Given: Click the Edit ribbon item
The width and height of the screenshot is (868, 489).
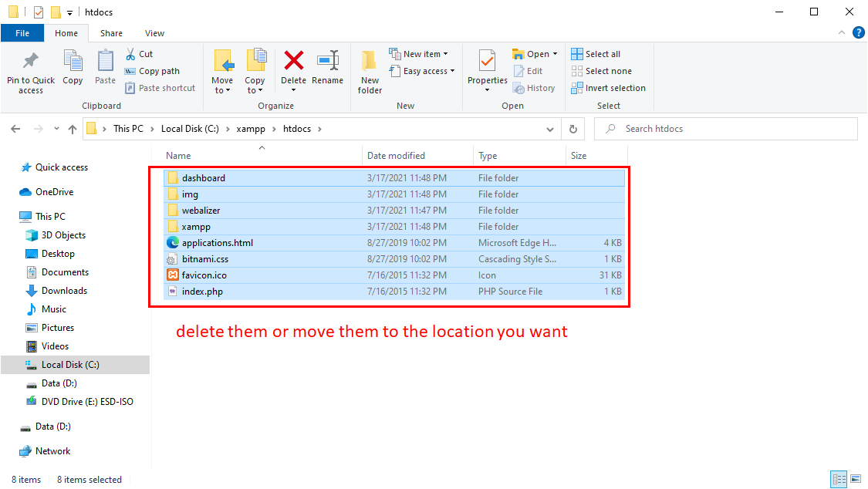Looking at the screenshot, I should point(528,71).
